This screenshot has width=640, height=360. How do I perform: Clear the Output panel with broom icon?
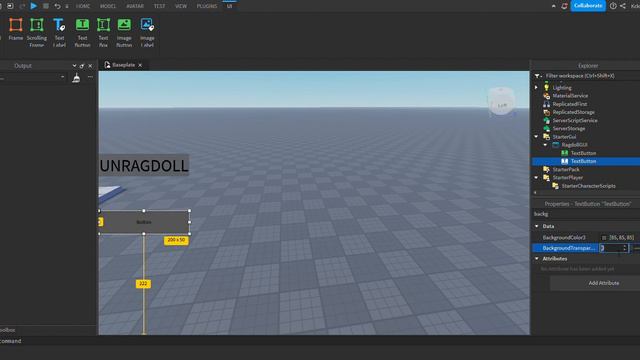tap(76, 78)
